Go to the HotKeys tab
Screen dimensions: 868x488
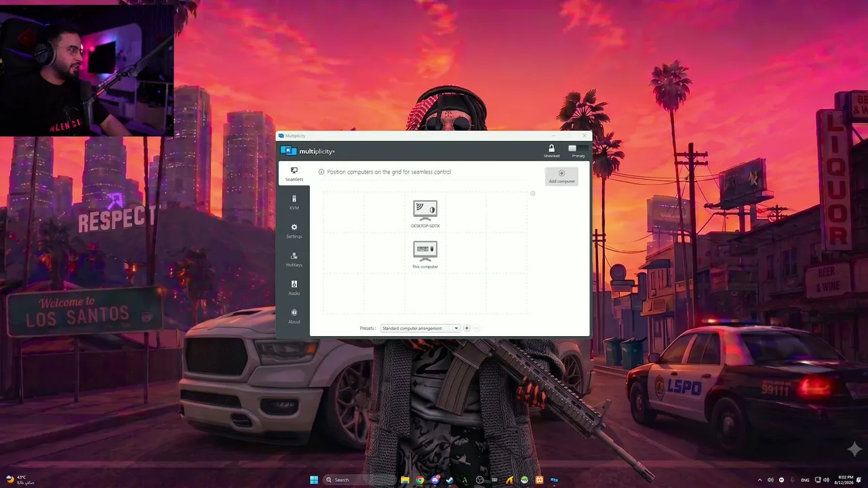[294, 260]
